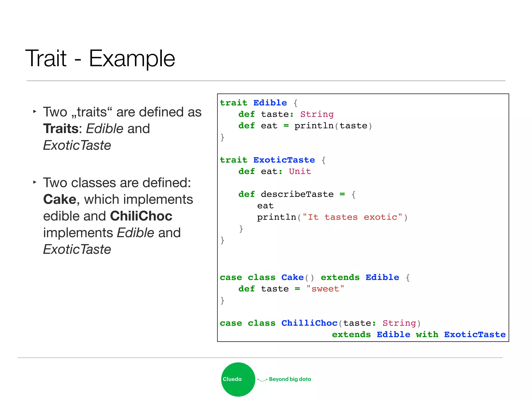Click 'def eat: Unit' code line
Screen dimensions: 532x399
coord(275,171)
